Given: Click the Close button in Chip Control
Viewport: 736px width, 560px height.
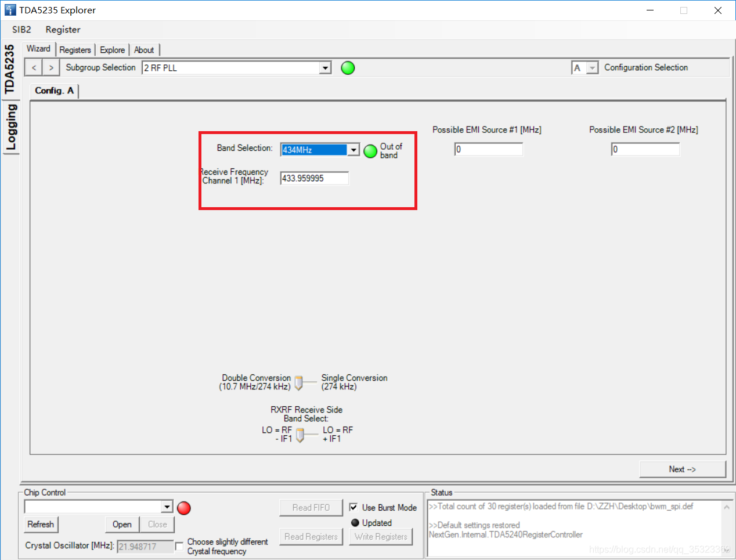Looking at the screenshot, I should (157, 524).
